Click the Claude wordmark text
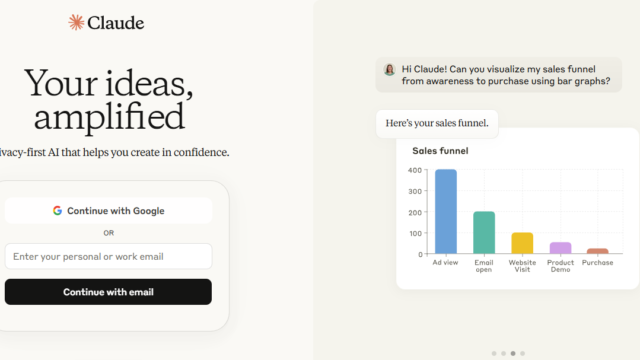 pos(116,23)
